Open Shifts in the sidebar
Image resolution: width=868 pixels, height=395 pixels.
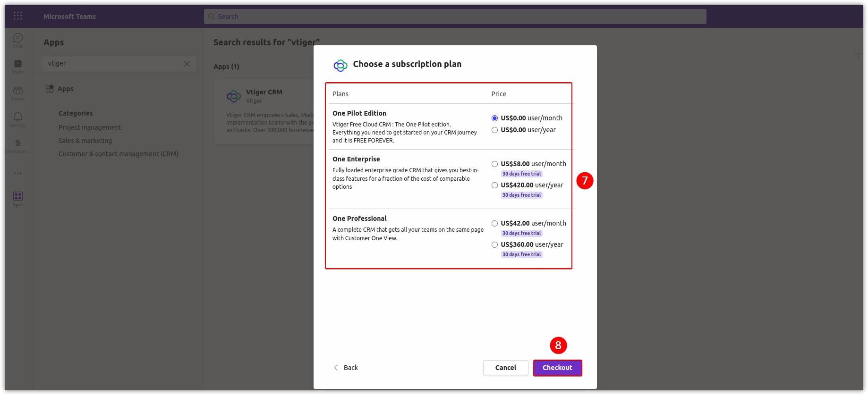pyautogui.click(x=18, y=67)
